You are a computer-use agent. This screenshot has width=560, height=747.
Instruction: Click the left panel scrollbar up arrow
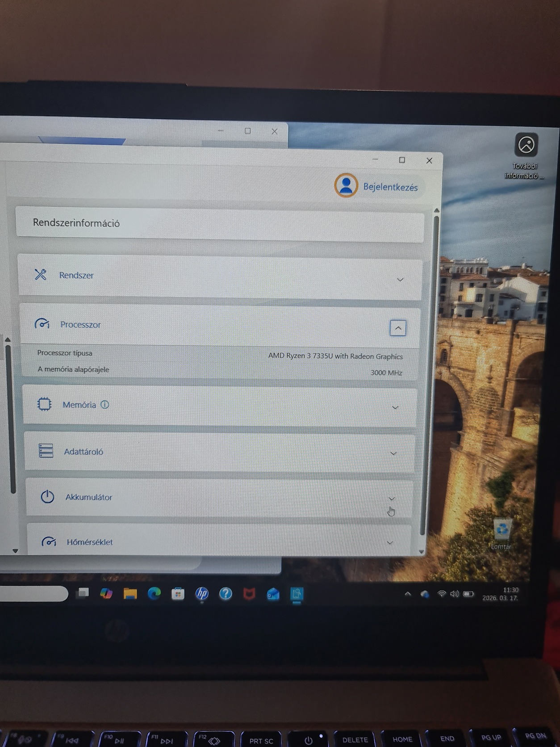pos(8,340)
